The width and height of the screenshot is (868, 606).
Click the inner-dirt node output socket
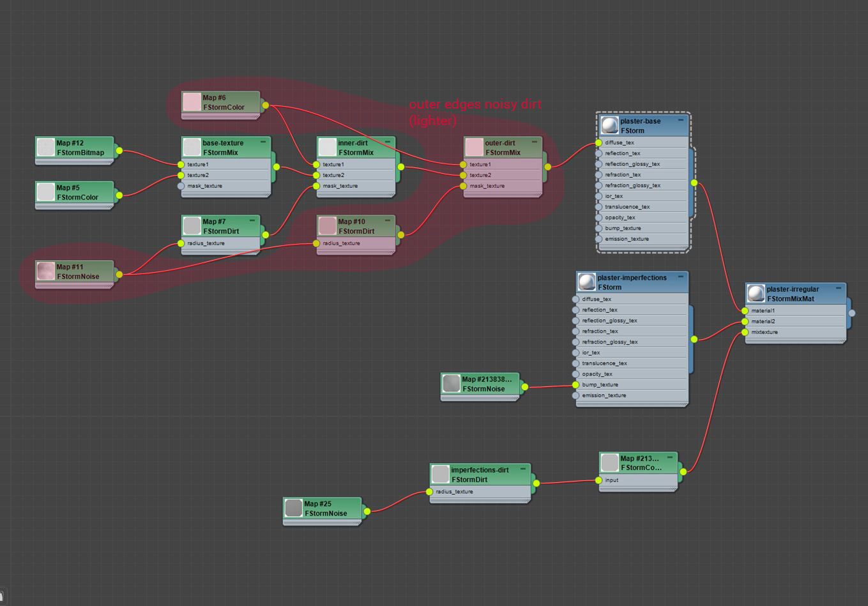coord(400,167)
